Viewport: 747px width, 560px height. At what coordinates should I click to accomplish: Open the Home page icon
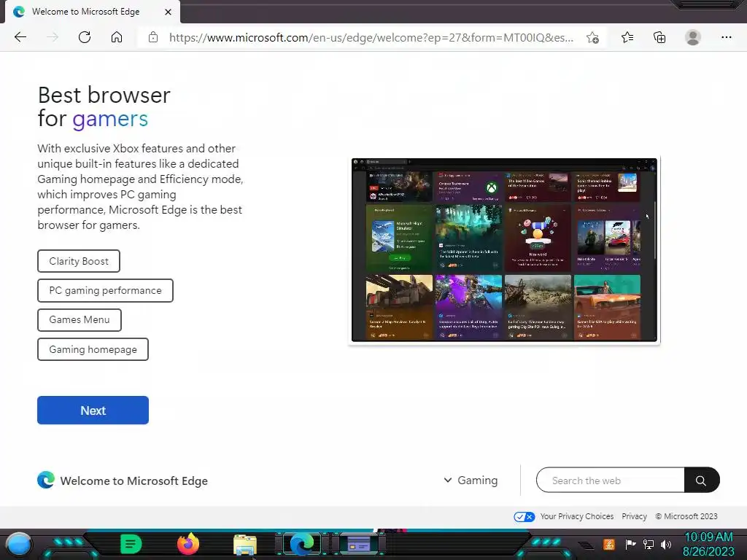point(117,37)
